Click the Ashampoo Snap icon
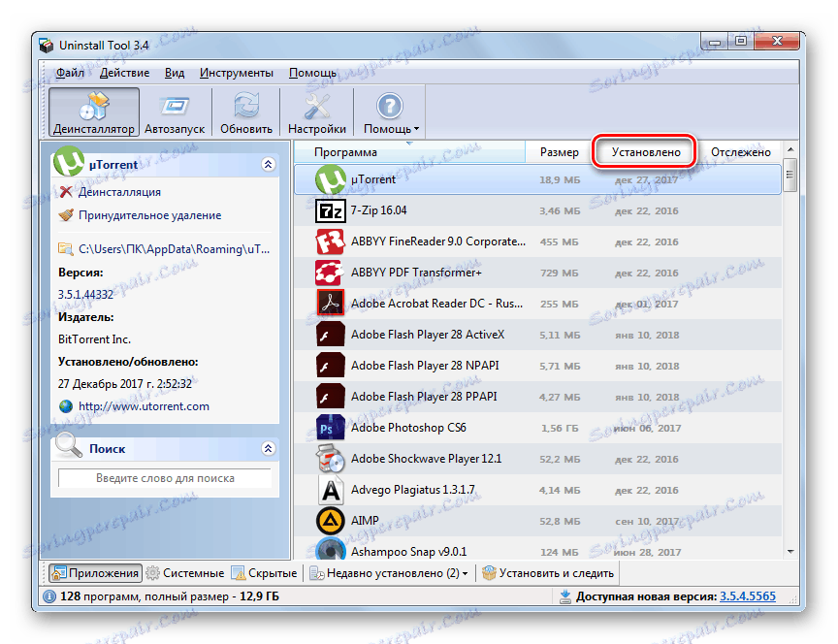Image resolution: width=838 pixels, height=644 pixels. 330,548
